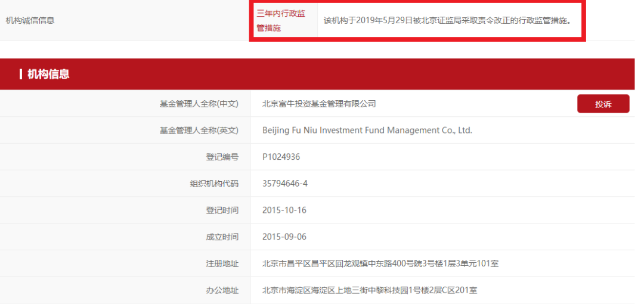
Task: Click the company name 北京富牛投资基金管理有限公司
Action: [x=319, y=104]
